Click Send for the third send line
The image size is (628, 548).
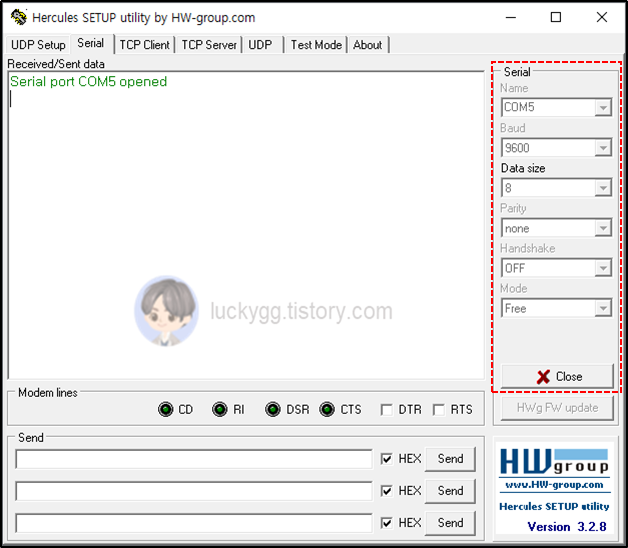point(450,523)
